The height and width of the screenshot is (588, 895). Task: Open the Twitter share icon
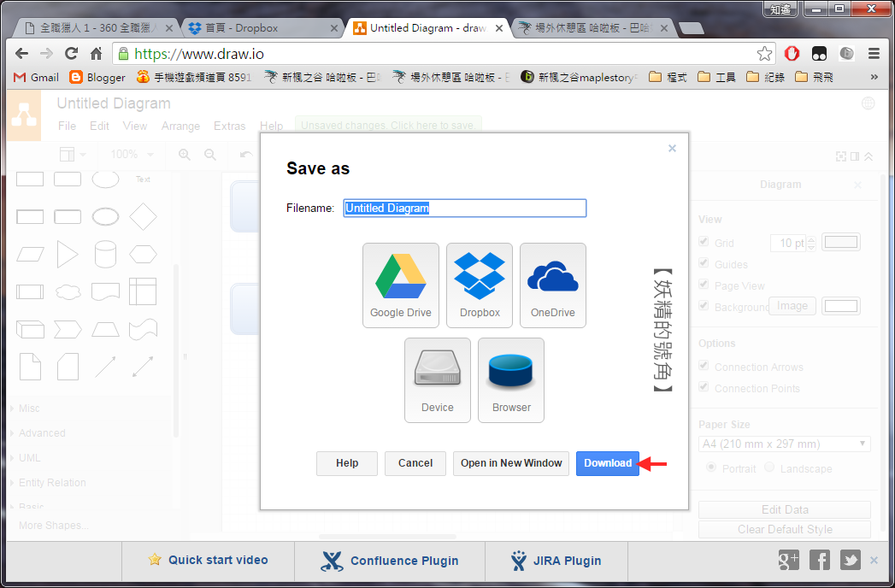(x=851, y=561)
